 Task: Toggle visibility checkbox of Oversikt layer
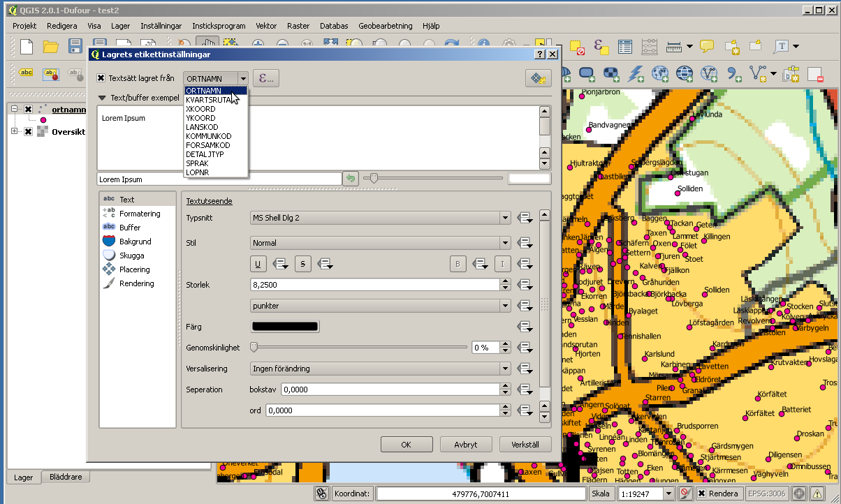pyautogui.click(x=28, y=132)
